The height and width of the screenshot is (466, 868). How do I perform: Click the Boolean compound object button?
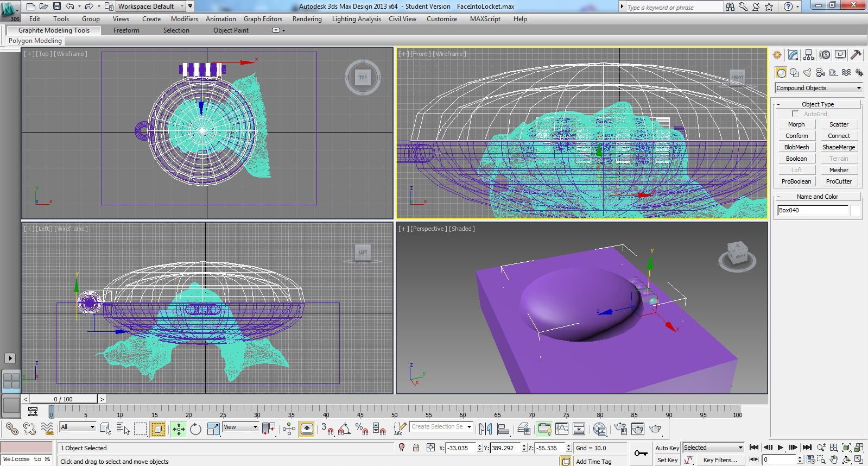[796, 159]
